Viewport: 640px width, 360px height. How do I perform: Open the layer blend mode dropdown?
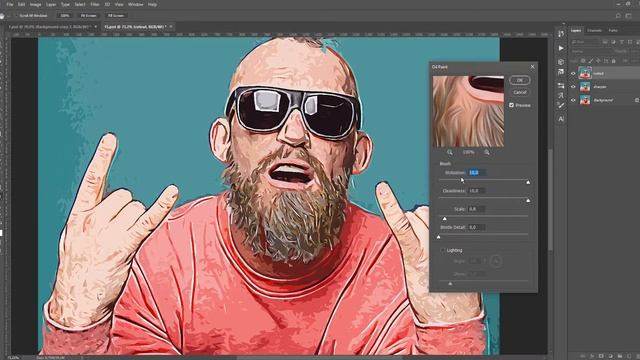(590, 51)
